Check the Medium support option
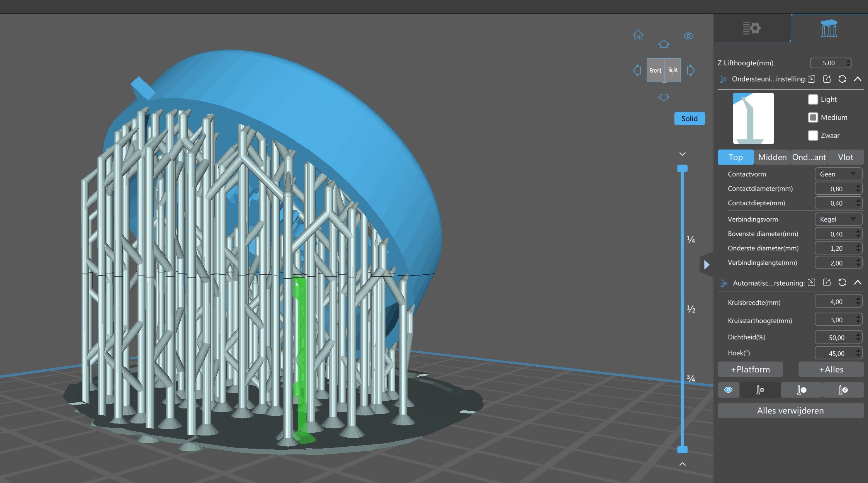 coord(813,117)
